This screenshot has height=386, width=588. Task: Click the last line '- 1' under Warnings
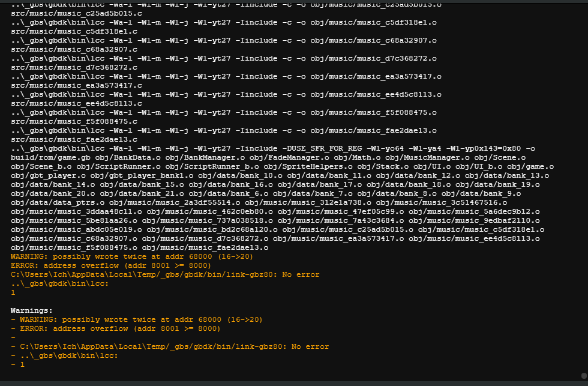(x=17, y=364)
